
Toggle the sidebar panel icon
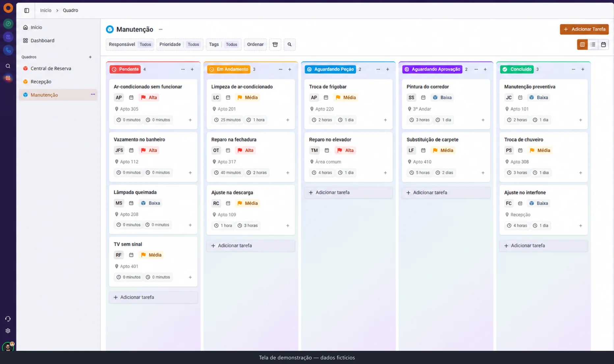(27, 11)
